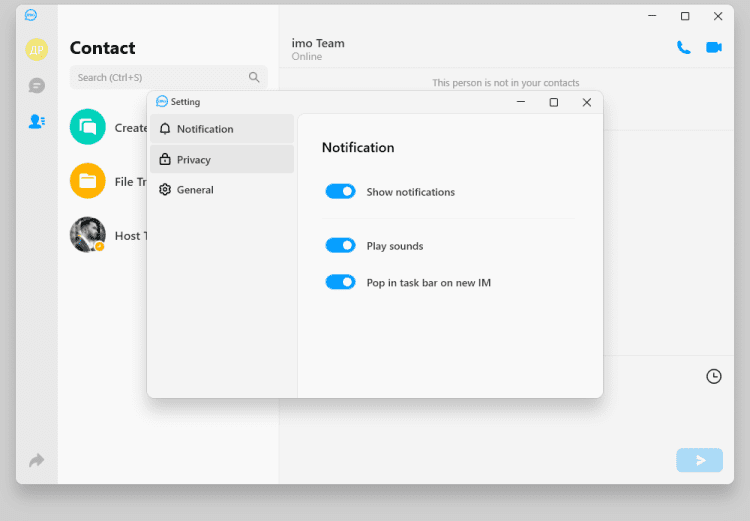Viewport: 750px width, 521px height.
Task: Select the Privacy settings tab
Action: 222,159
